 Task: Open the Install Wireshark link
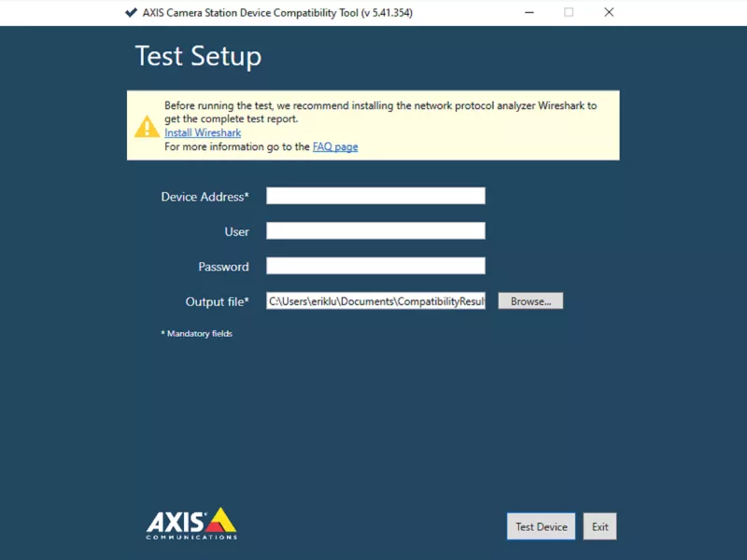click(202, 133)
